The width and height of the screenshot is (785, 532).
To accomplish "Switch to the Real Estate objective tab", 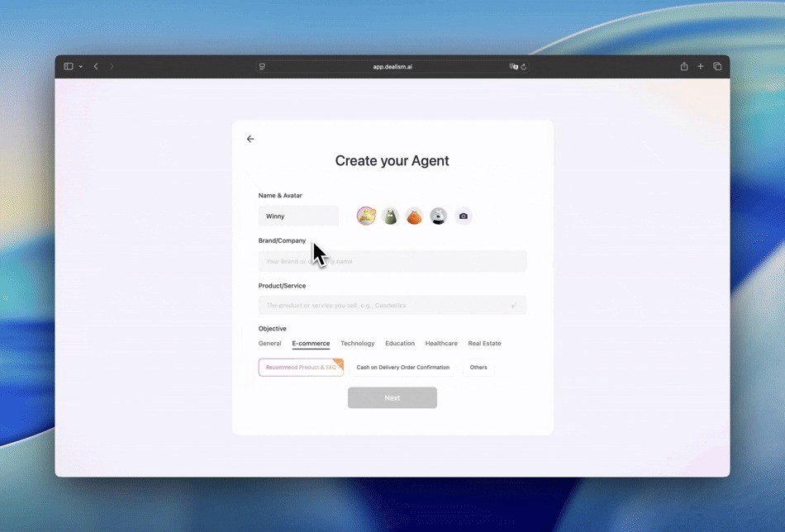I will [484, 344].
